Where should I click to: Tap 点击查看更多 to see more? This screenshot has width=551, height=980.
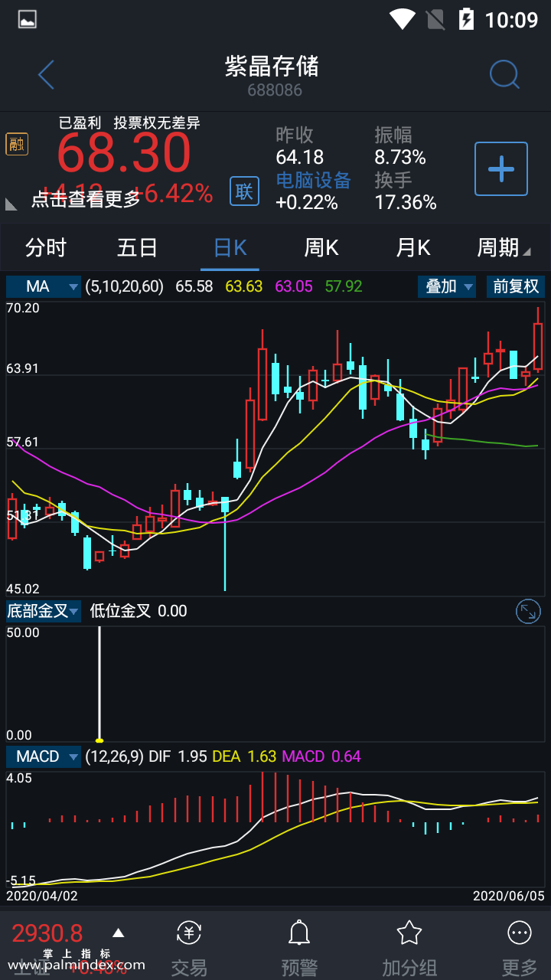pos(86,199)
